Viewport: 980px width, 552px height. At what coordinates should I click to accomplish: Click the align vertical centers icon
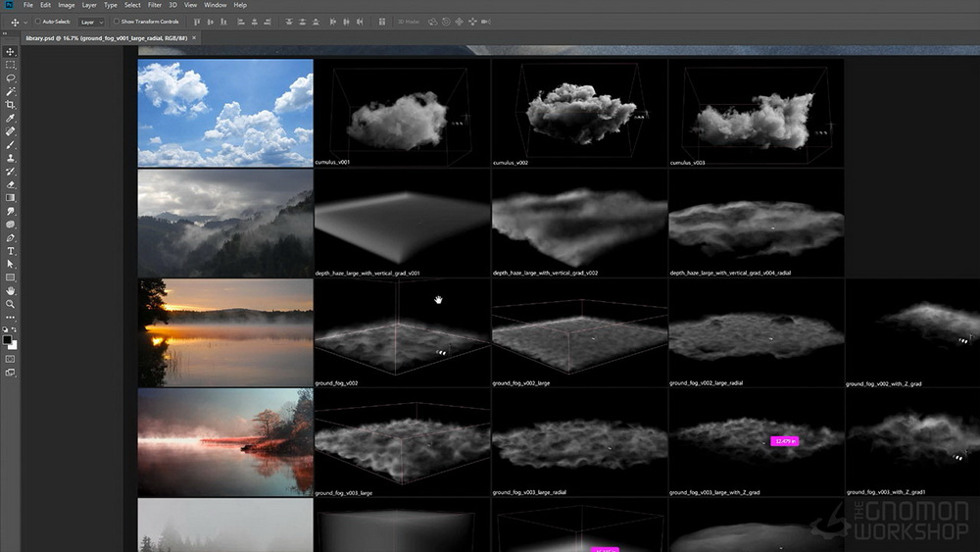click(210, 22)
